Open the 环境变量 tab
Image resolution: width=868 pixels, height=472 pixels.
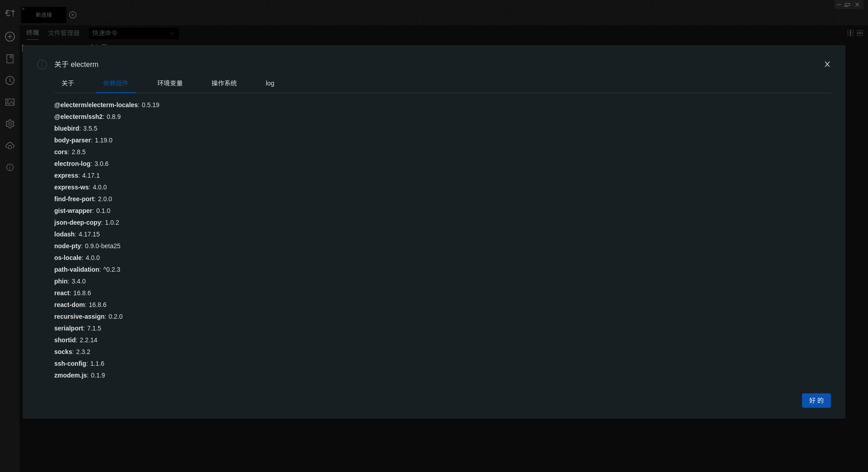coord(170,83)
